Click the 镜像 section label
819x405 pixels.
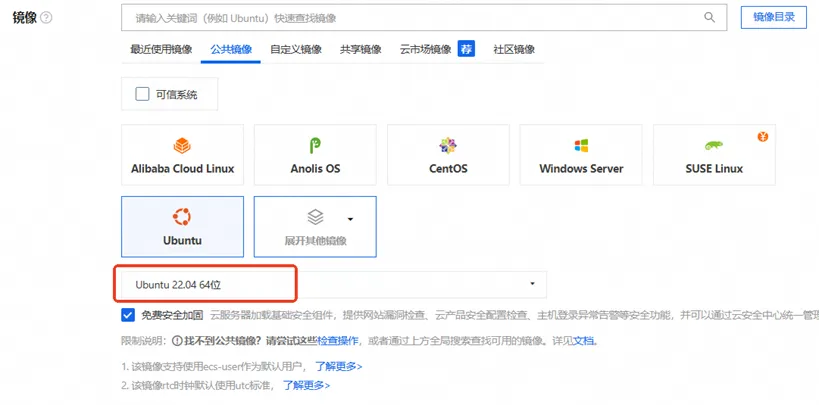point(25,18)
